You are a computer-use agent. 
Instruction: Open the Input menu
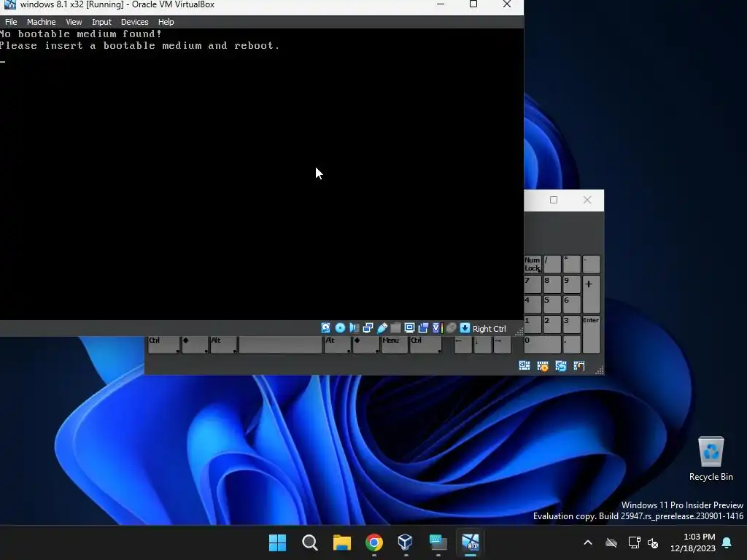(101, 22)
